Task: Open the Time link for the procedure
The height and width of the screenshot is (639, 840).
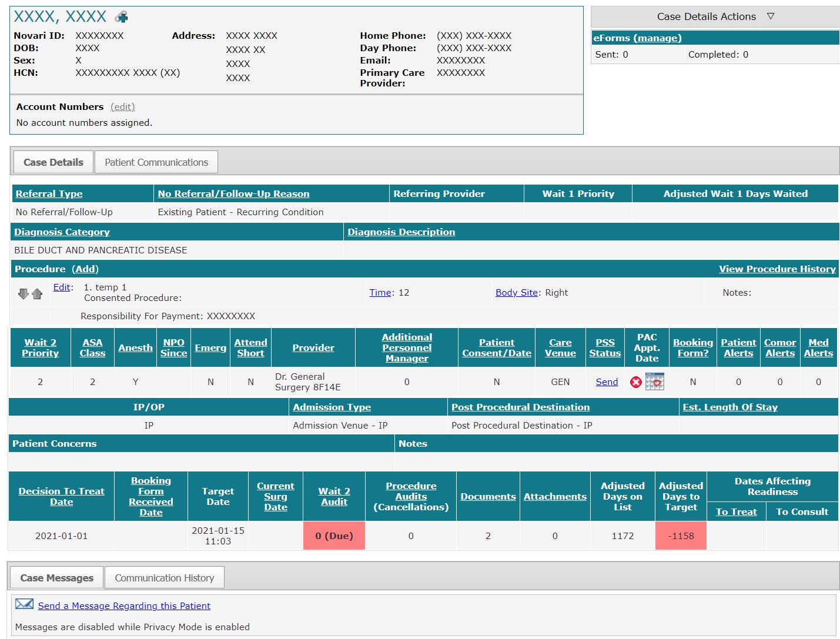Action: pos(380,292)
